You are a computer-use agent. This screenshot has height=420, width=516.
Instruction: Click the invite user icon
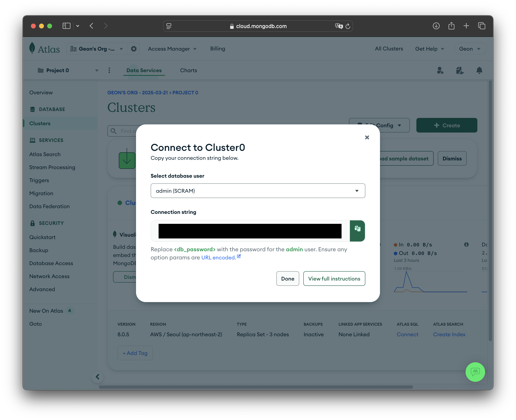click(440, 70)
